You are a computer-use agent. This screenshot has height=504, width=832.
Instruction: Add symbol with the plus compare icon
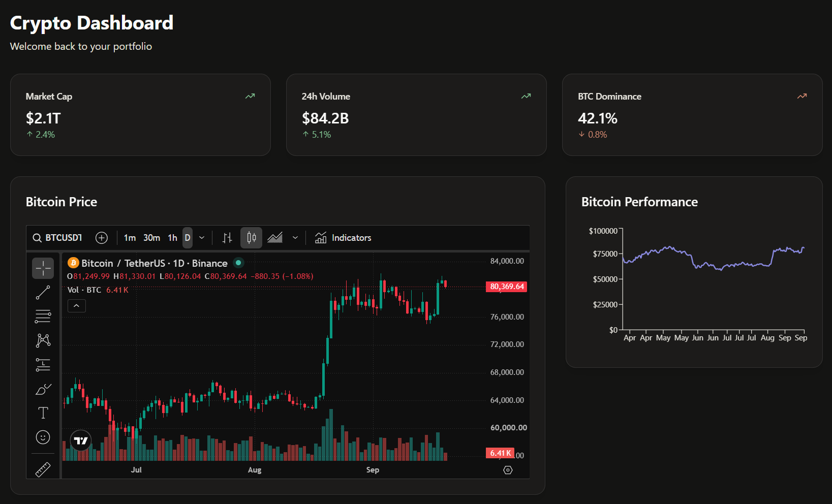pyautogui.click(x=102, y=238)
